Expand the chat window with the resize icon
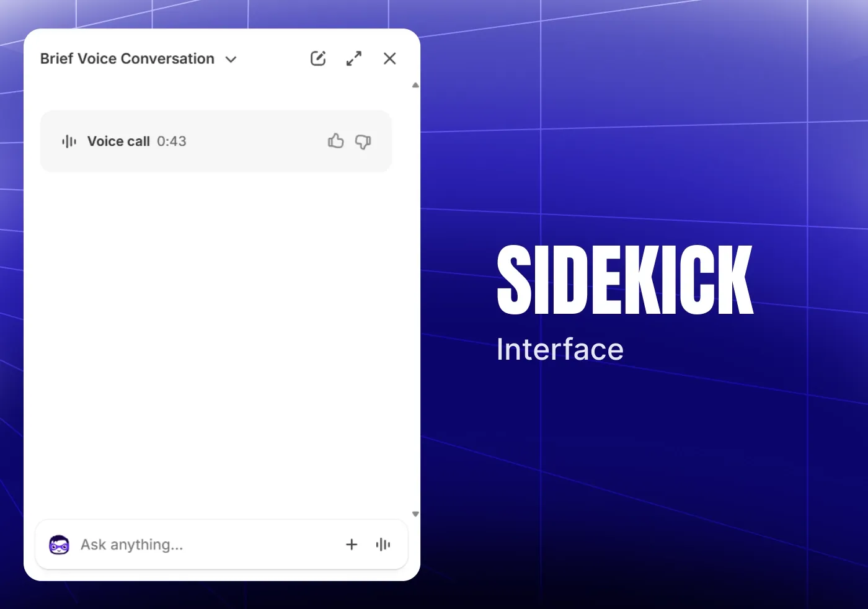Image resolution: width=868 pixels, height=609 pixels. [x=354, y=58]
